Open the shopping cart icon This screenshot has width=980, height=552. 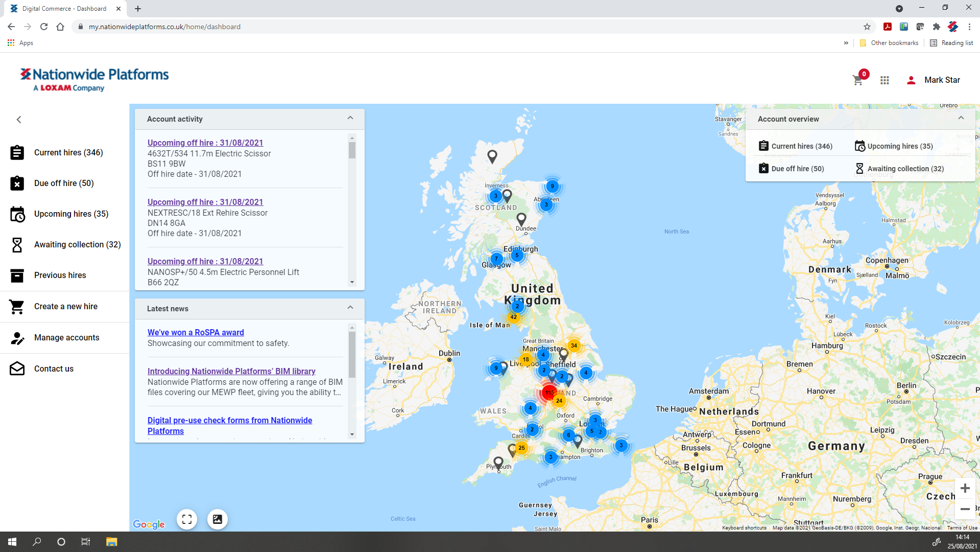[x=858, y=80]
